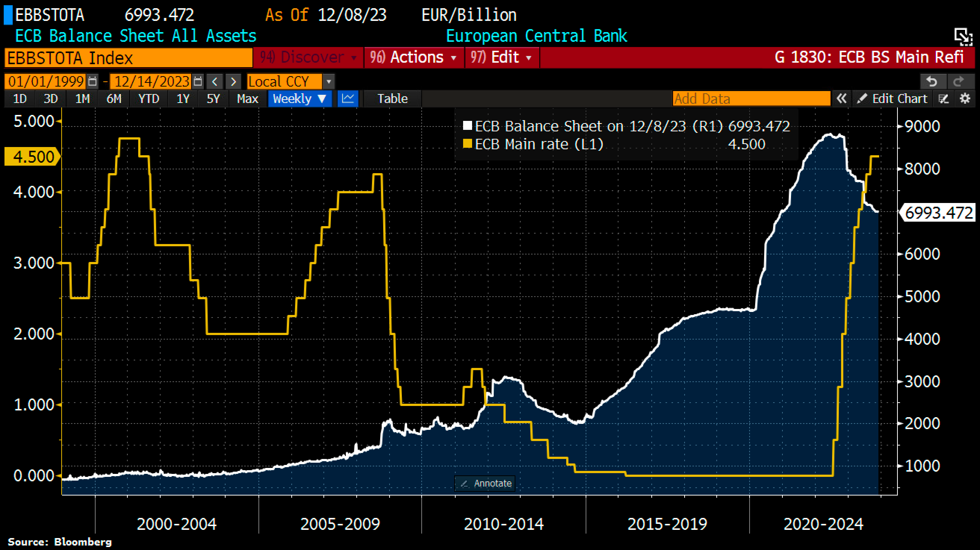Select the 5Y time range
The height and width of the screenshot is (550, 980).
coord(213,99)
